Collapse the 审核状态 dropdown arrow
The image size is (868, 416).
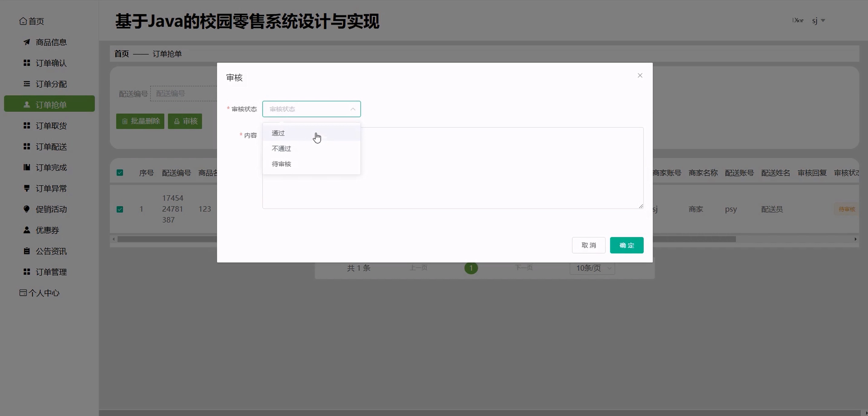click(x=353, y=109)
